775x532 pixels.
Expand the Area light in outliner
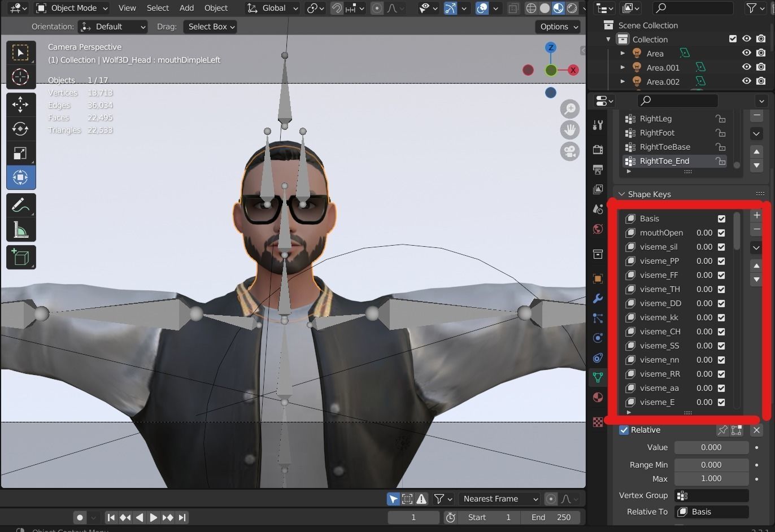point(622,53)
